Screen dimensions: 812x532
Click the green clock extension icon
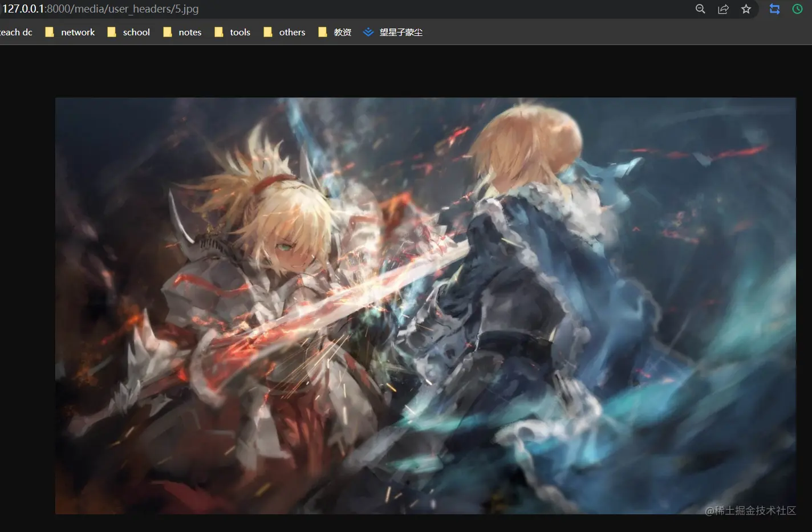(797, 9)
